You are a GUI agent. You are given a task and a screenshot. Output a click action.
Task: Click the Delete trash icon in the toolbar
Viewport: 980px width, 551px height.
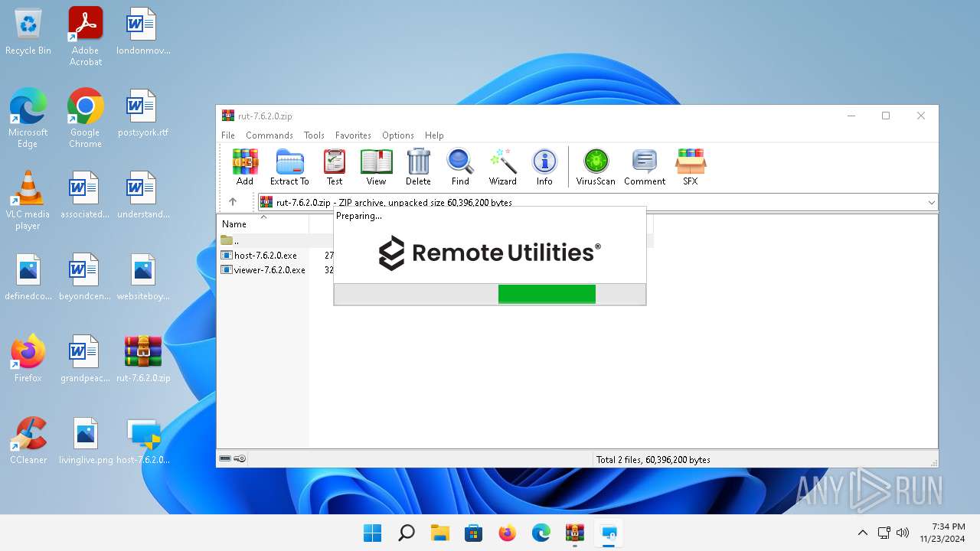418,167
